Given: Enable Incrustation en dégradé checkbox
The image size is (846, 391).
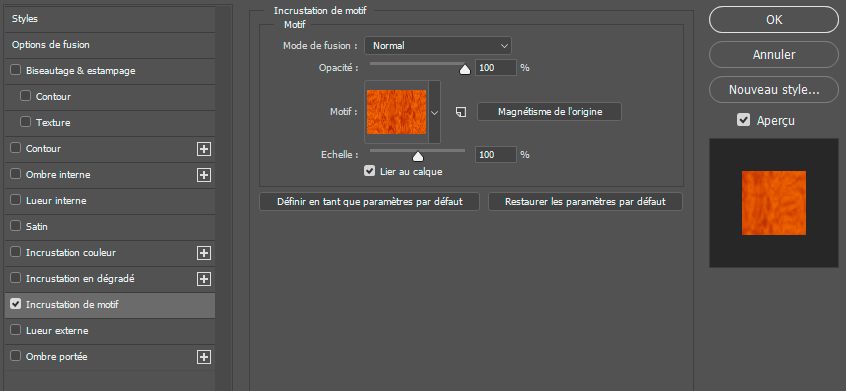Looking at the screenshot, I should (x=15, y=278).
